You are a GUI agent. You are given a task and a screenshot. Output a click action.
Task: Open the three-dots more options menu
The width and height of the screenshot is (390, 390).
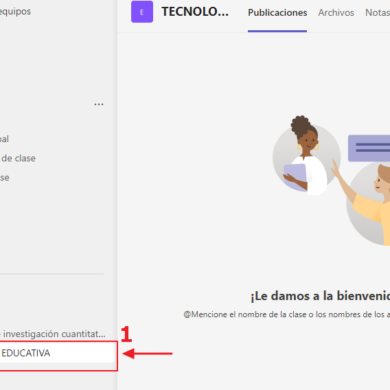[99, 104]
